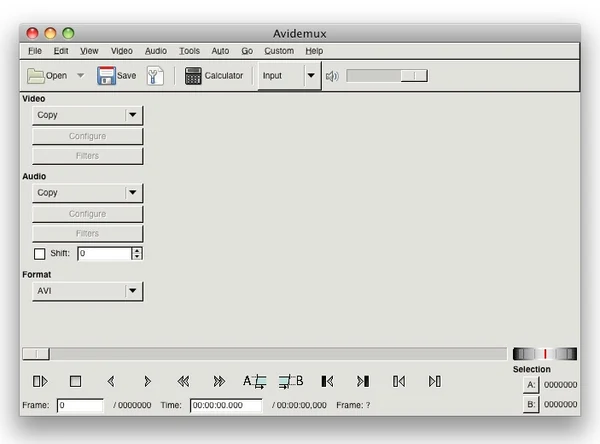The width and height of the screenshot is (600, 444).
Task: Click the yellow minimize window button
Action: [51, 33]
